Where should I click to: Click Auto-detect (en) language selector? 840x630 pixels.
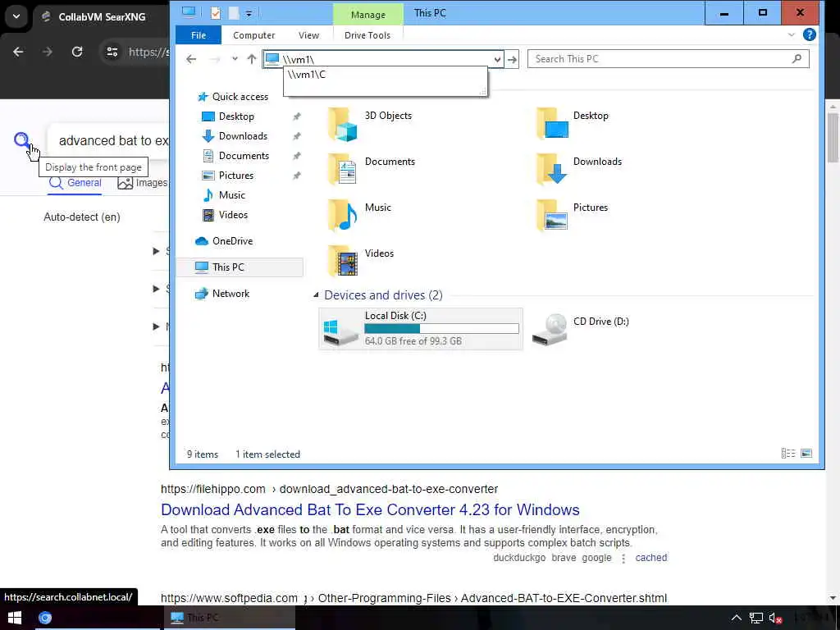(82, 217)
